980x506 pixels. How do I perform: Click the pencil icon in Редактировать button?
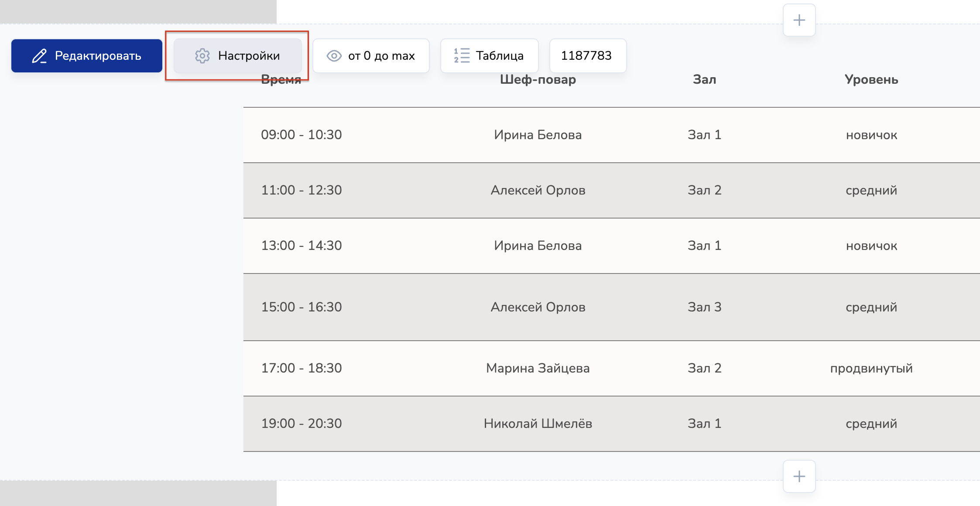[39, 56]
